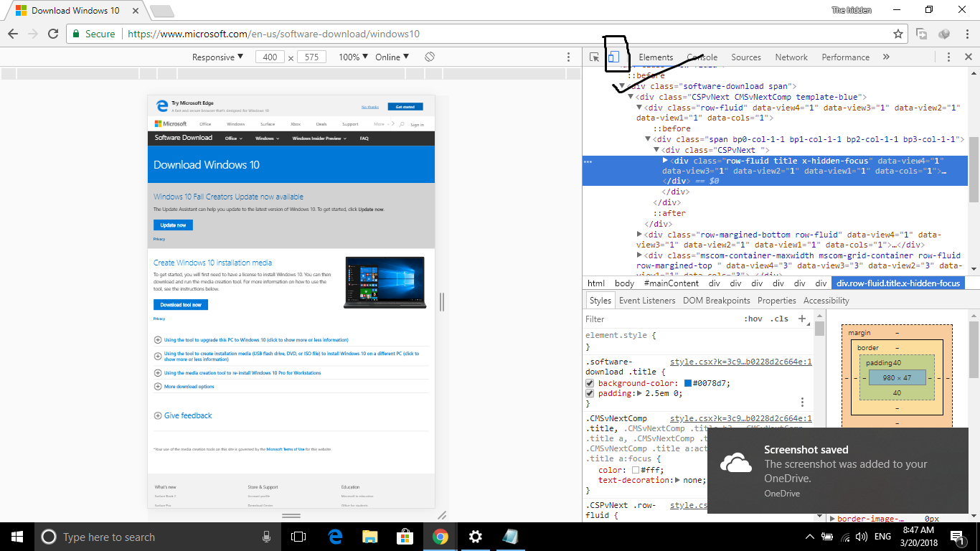The image size is (980, 551).
Task: Open the Online network throttling dropdown
Action: click(x=392, y=57)
